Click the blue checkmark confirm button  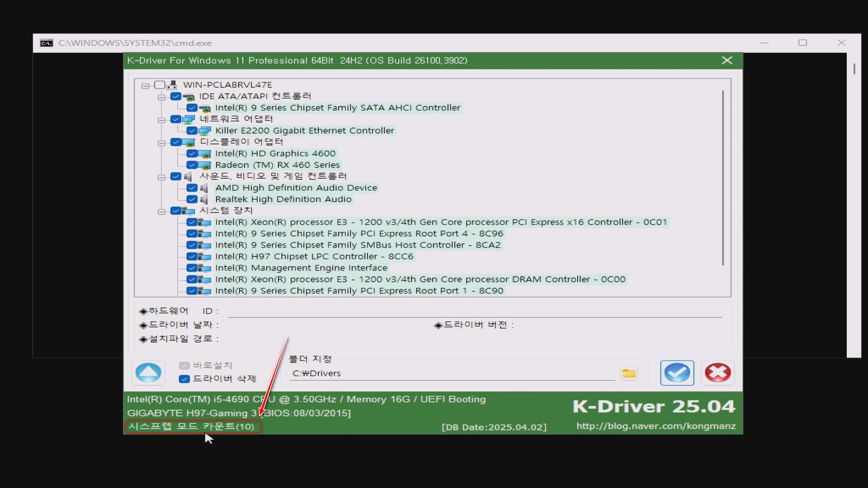coord(677,373)
